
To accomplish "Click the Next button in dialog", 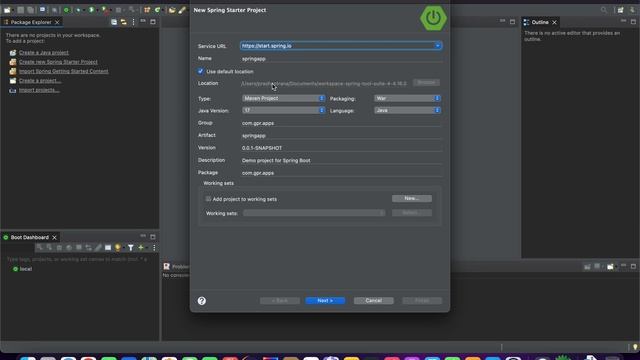I will 325,300.
